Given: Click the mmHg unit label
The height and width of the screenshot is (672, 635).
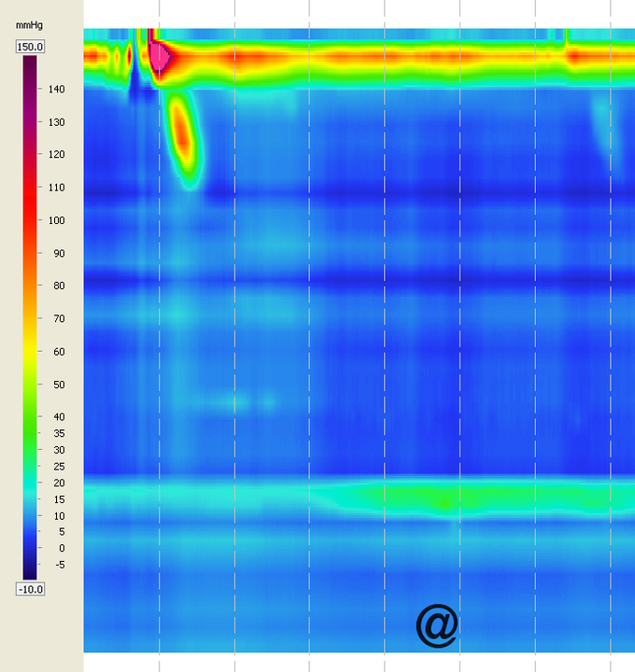Looking at the screenshot, I should (29, 25).
